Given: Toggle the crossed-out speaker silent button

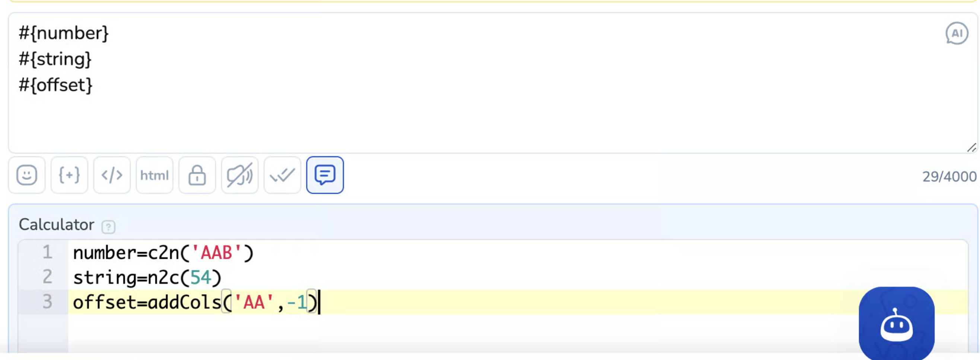Looking at the screenshot, I should [240, 175].
